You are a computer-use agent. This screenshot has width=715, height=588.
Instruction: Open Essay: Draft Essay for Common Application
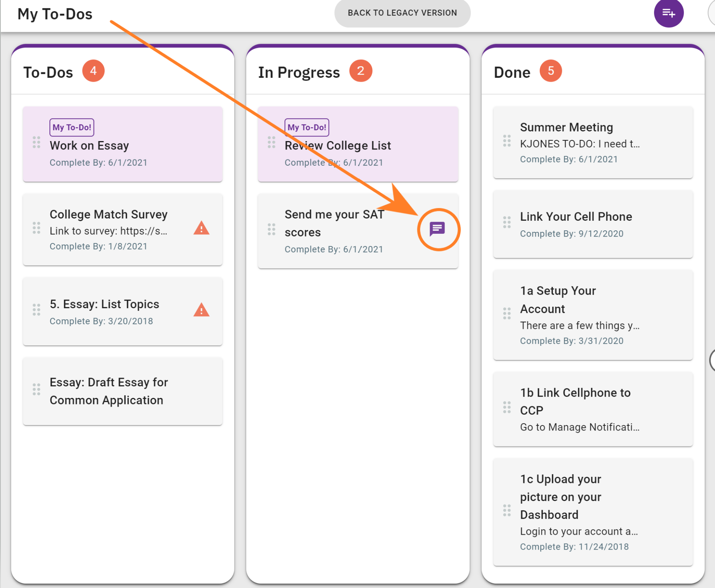pyautogui.click(x=109, y=391)
